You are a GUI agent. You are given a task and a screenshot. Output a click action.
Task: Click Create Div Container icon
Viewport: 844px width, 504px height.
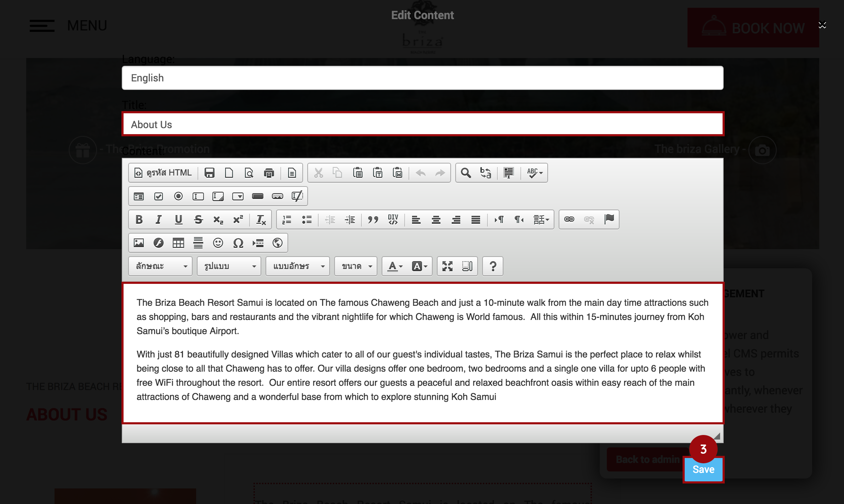(x=393, y=219)
